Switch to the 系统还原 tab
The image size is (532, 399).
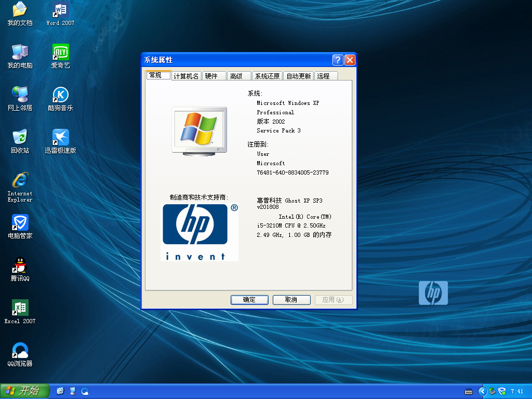pyautogui.click(x=267, y=76)
